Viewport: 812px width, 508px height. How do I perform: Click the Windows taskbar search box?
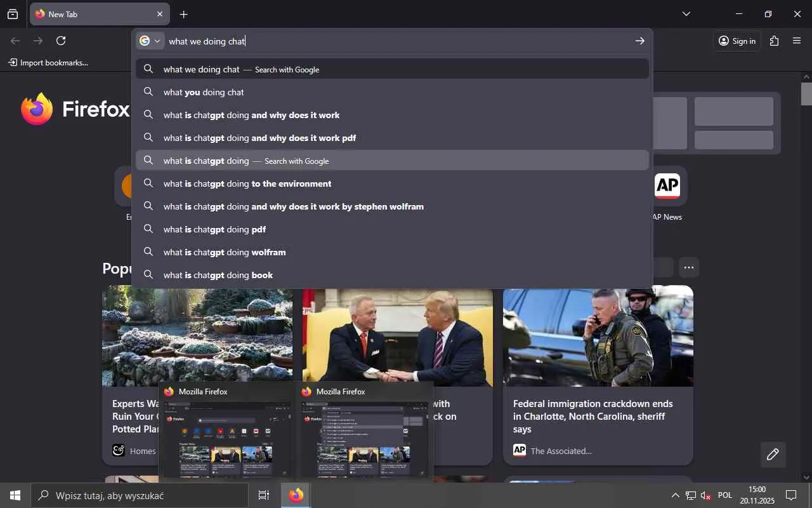[140, 495]
